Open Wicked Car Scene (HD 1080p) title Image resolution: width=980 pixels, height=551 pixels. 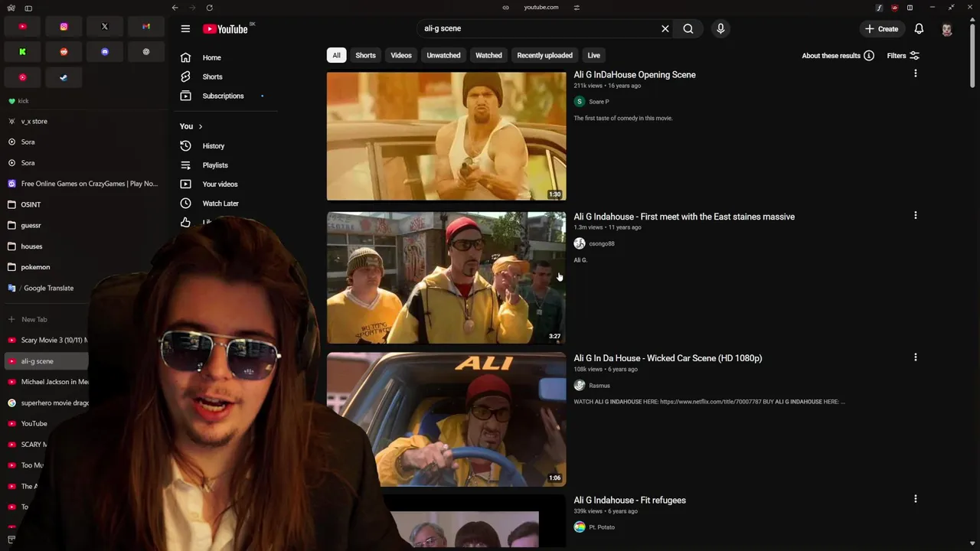668,358
